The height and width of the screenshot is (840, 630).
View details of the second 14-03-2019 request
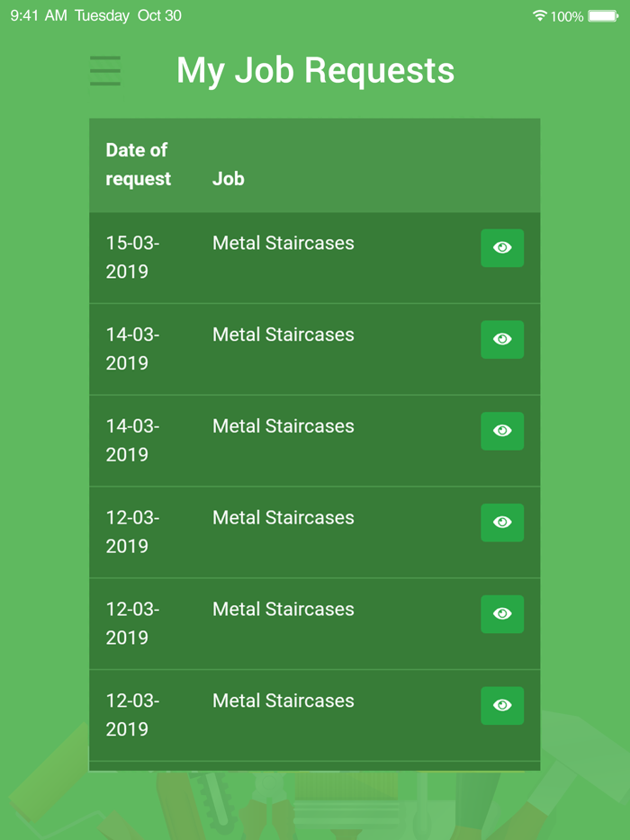pos(502,431)
